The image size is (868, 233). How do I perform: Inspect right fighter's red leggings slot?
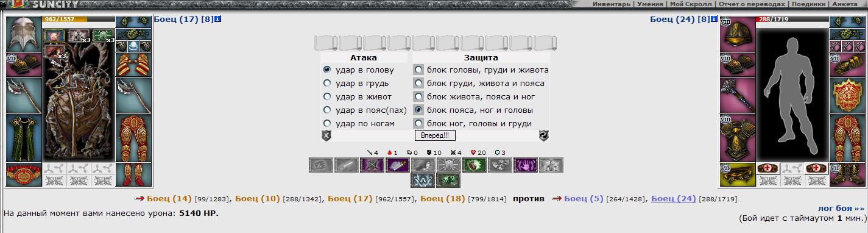click(x=847, y=138)
